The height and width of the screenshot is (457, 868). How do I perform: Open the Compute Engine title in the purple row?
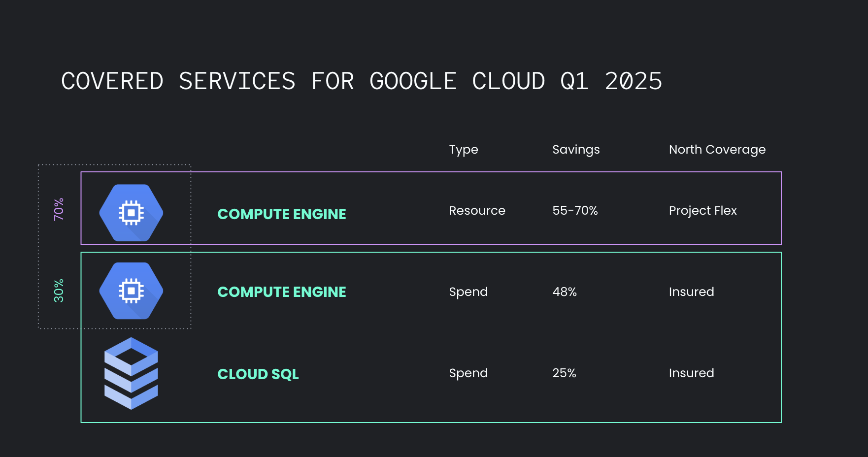click(282, 214)
